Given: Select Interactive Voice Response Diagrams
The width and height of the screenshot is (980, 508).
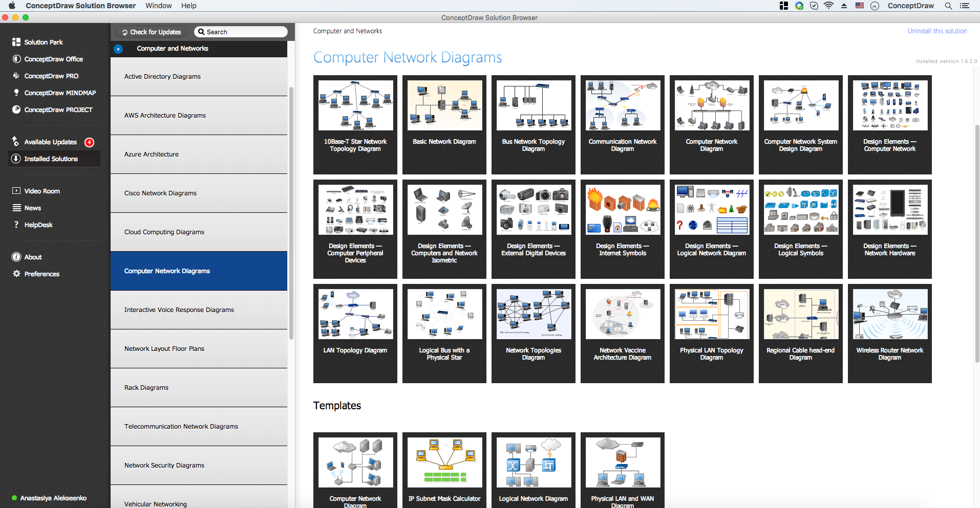Looking at the screenshot, I should click(x=199, y=310).
